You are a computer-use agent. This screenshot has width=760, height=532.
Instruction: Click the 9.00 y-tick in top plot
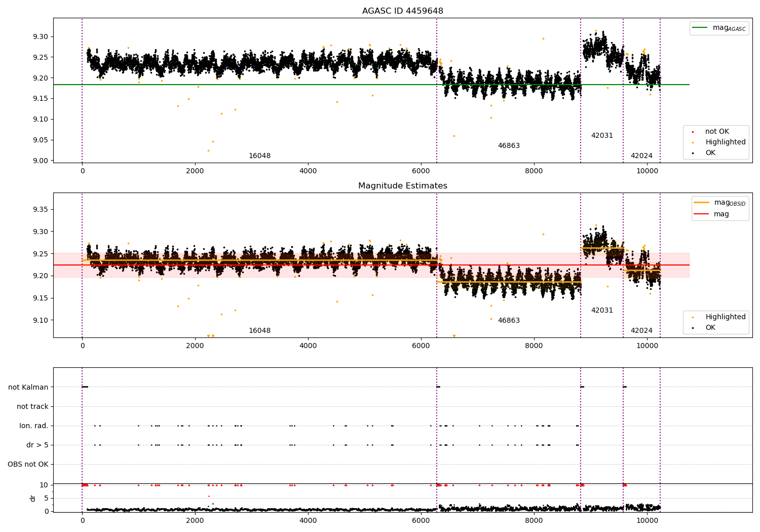tap(41, 161)
